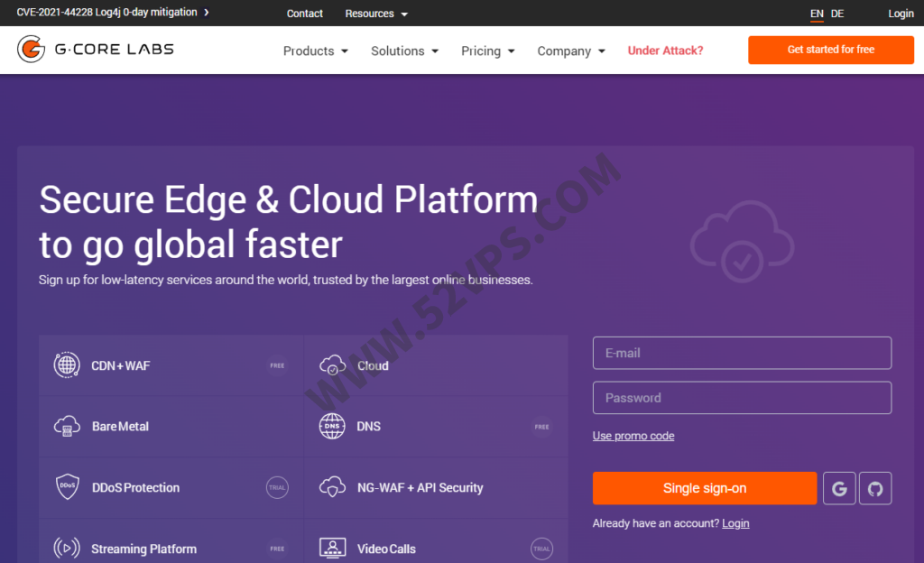Viewport: 924px width, 563px height.
Task: Click Login in the top bar
Action: click(901, 14)
